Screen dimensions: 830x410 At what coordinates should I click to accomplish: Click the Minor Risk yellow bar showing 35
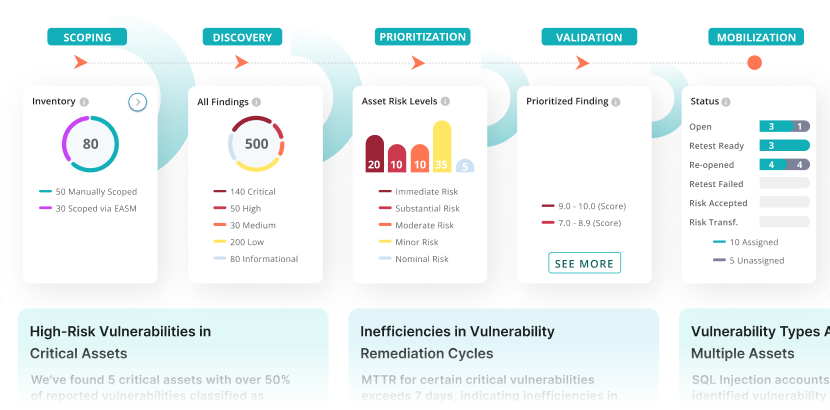pyautogui.click(x=442, y=147)
